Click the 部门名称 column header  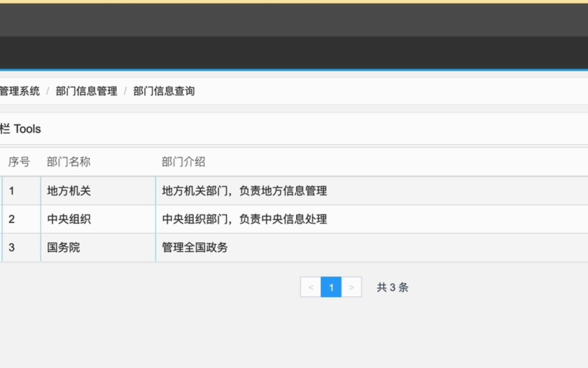(68, 161)
